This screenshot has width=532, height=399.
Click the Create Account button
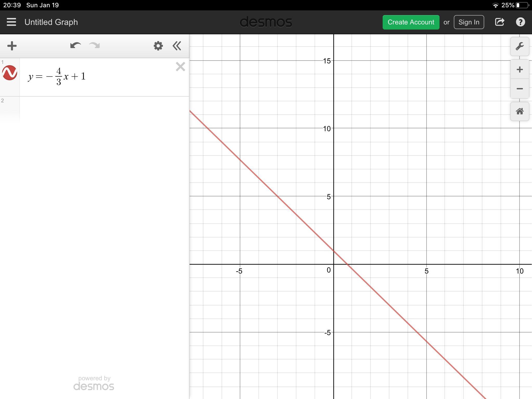(x=411, y=22)
